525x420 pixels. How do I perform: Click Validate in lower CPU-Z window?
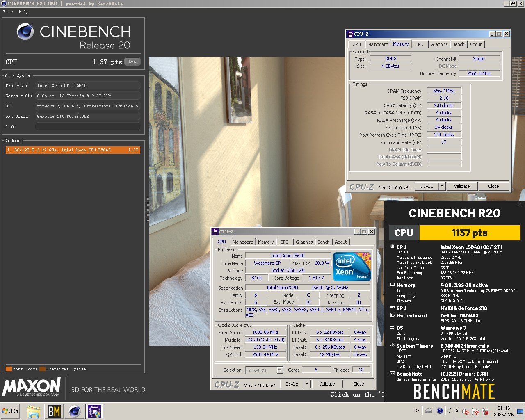(x=327, y=384)
